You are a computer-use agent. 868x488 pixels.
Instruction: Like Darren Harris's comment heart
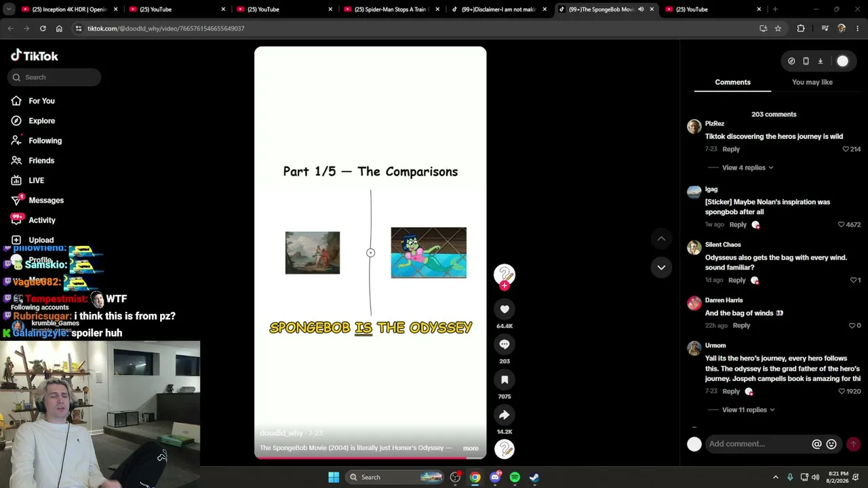pyautogui.click(x=852, y=326)
